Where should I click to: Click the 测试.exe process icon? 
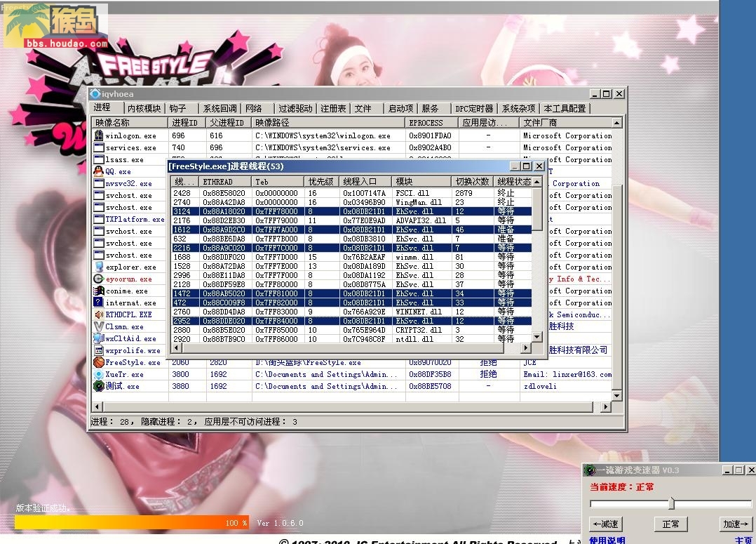point(98,386)
